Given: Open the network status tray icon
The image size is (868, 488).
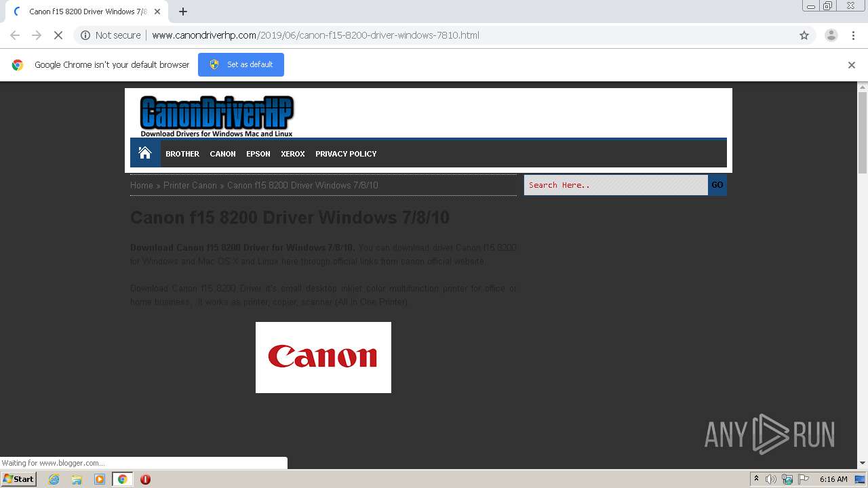Looking at the screenshot, I should (x=787, y=479).
